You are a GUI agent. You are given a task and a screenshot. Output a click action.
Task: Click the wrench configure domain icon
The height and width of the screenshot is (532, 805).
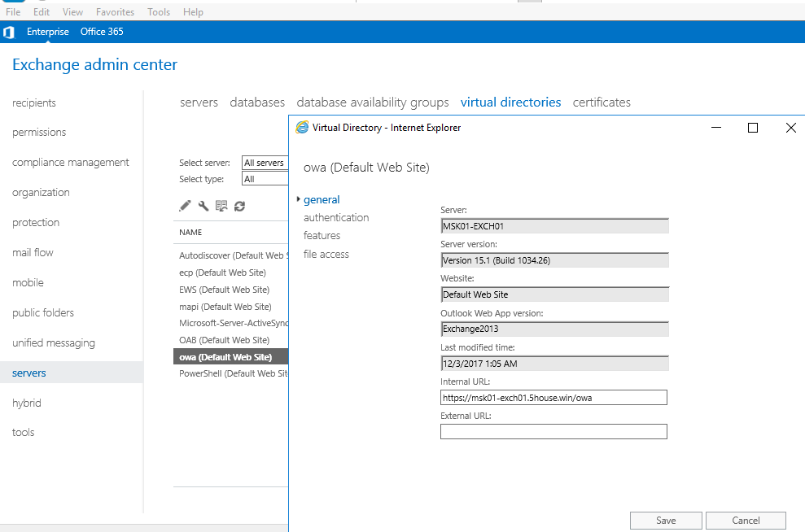203,207
